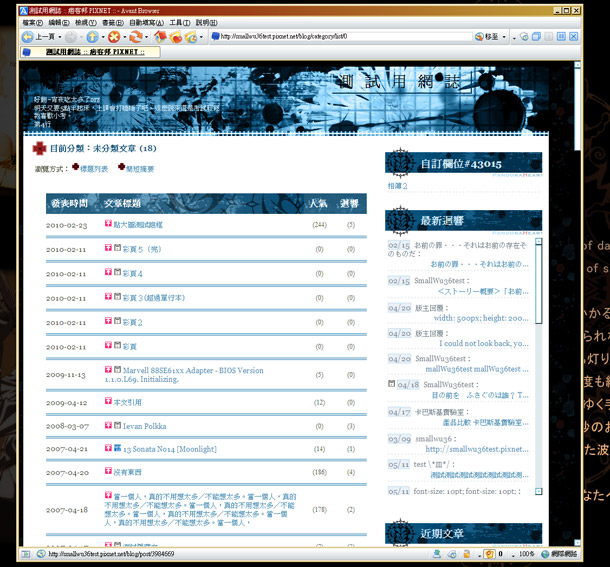Click the new blank tab icon
Viewport: 610px width, 567px height.
click(524, 37)
